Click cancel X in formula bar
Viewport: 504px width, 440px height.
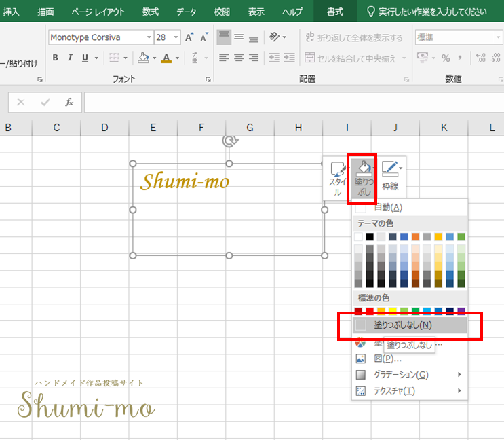point(21,103)
